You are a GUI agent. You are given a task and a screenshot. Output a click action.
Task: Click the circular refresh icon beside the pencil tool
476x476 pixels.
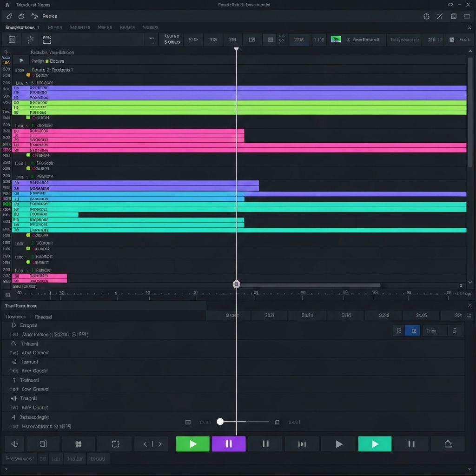point(20,16)
